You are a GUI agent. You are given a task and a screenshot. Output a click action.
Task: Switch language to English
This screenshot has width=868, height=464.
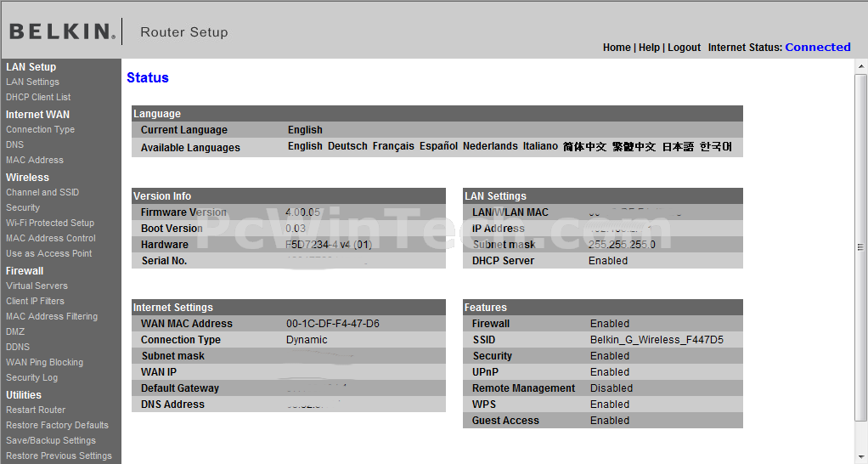click(305, 146)
